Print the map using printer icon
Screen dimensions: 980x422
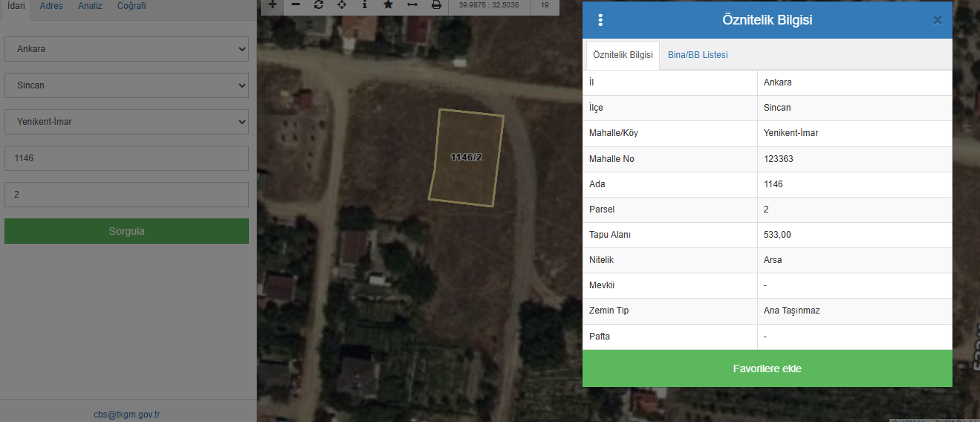click(436, 4)
